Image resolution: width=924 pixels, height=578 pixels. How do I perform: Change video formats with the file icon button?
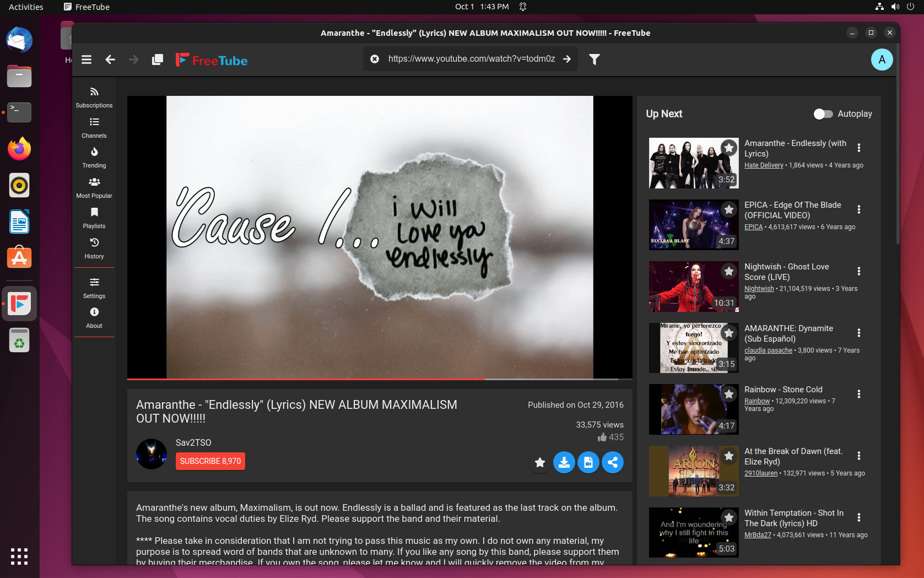coord(588,462)
